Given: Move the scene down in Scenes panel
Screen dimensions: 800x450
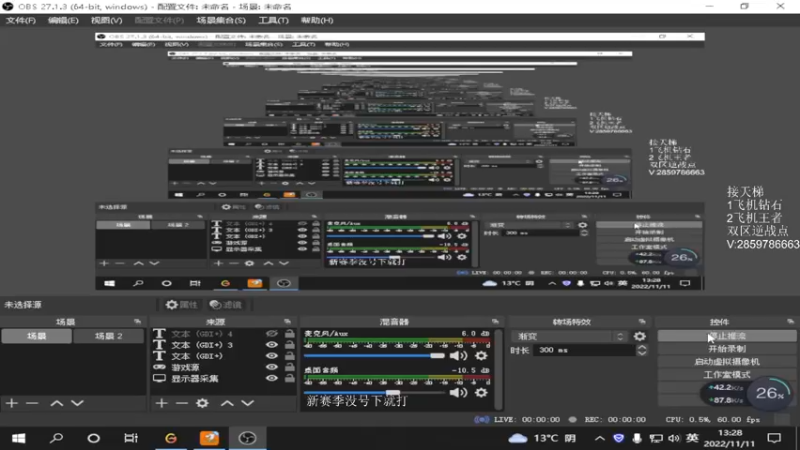Looking at the screenshot, I should pos(77,403).
